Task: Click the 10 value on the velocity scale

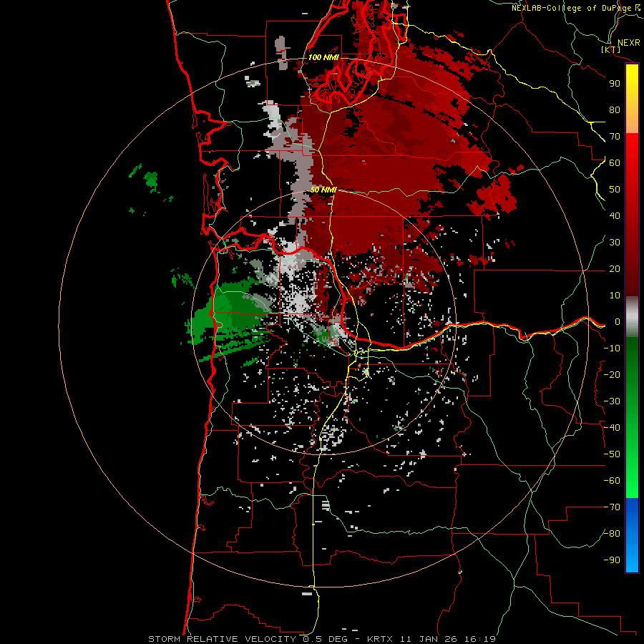Action: [615, 296]
